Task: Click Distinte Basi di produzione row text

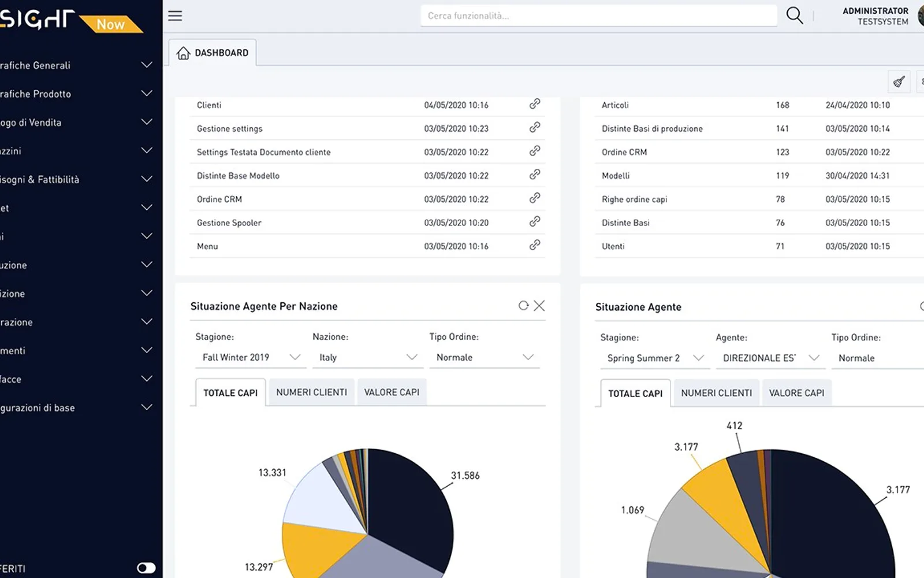Action: coord(652,129)
